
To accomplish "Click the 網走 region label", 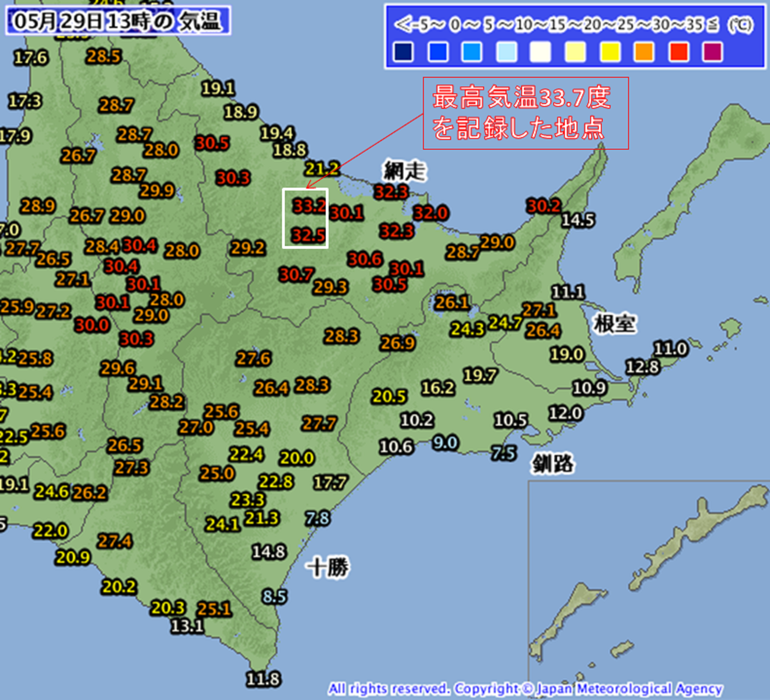I will coord(405,171).
